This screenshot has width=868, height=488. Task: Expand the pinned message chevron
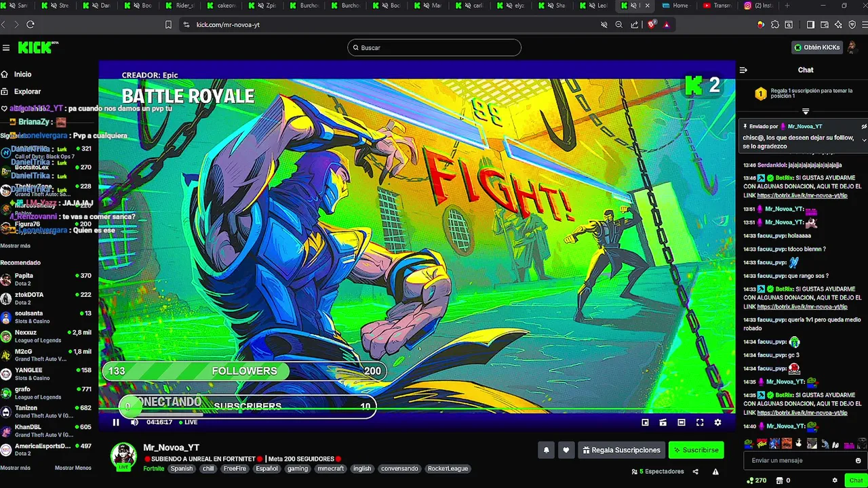864,140
